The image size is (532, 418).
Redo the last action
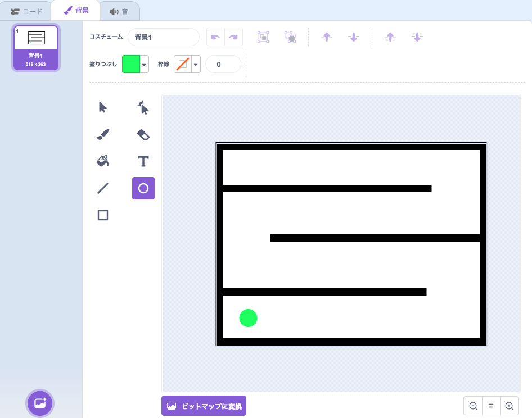[233, 37]
